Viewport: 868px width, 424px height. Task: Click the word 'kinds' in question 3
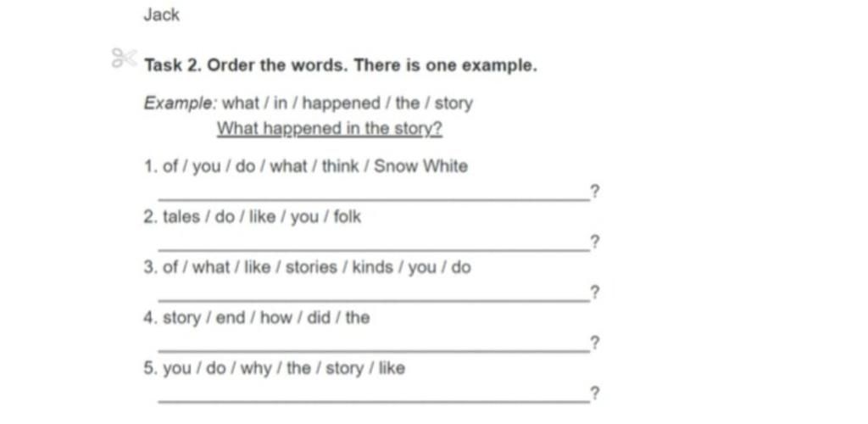373,267
